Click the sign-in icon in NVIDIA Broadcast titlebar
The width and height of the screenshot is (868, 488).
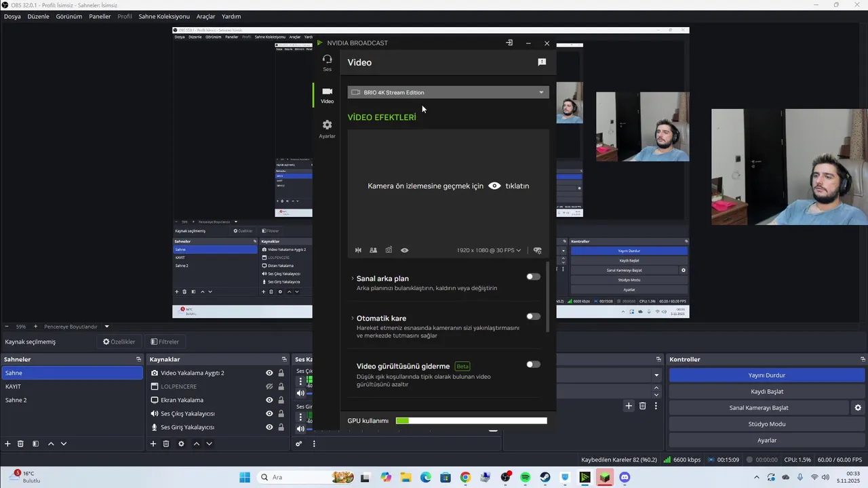tap(509, 43)
